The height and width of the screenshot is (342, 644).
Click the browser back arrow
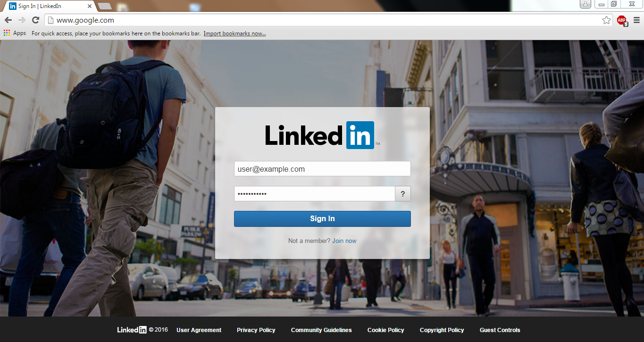(x=8, y=20)
